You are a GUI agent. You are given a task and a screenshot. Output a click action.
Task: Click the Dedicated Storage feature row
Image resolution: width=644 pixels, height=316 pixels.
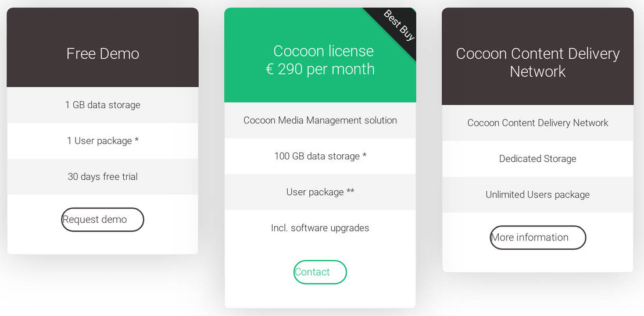(538, 159)
